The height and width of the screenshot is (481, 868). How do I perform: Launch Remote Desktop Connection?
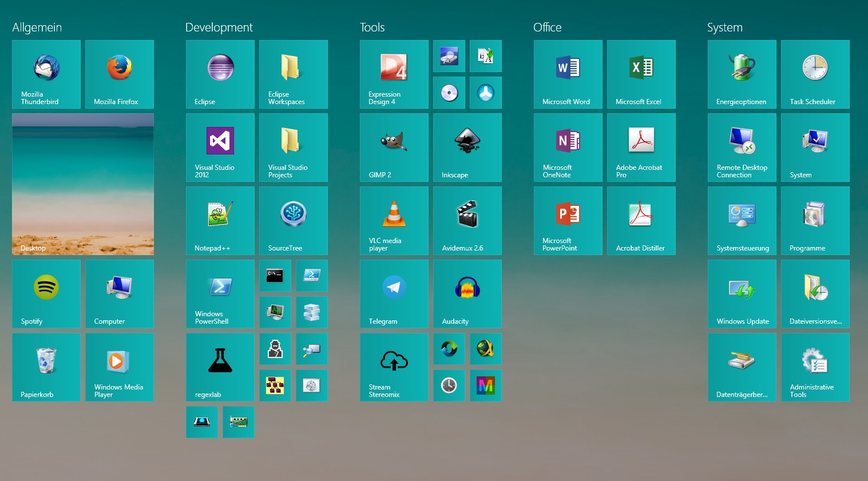click(742, 148)
